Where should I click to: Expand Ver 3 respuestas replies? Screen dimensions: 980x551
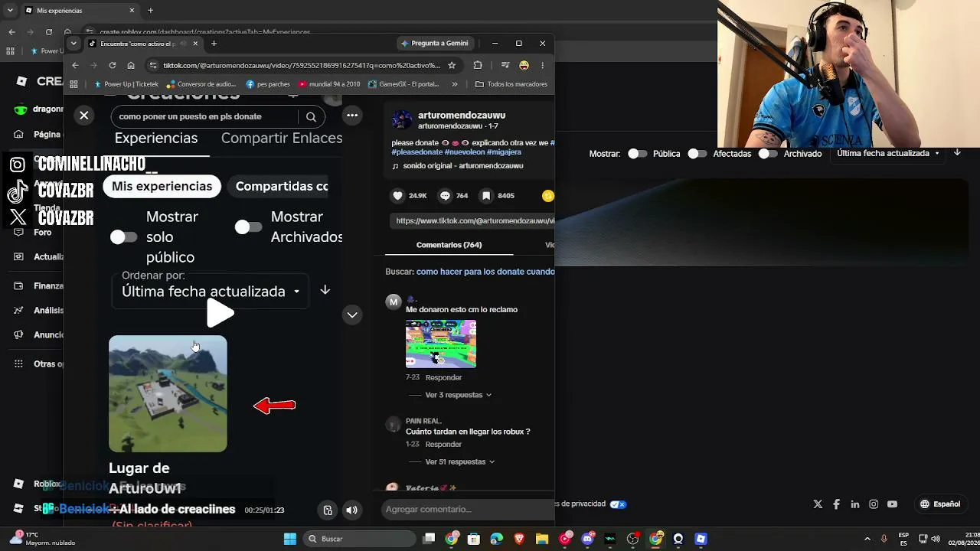[x=459, y=395]
